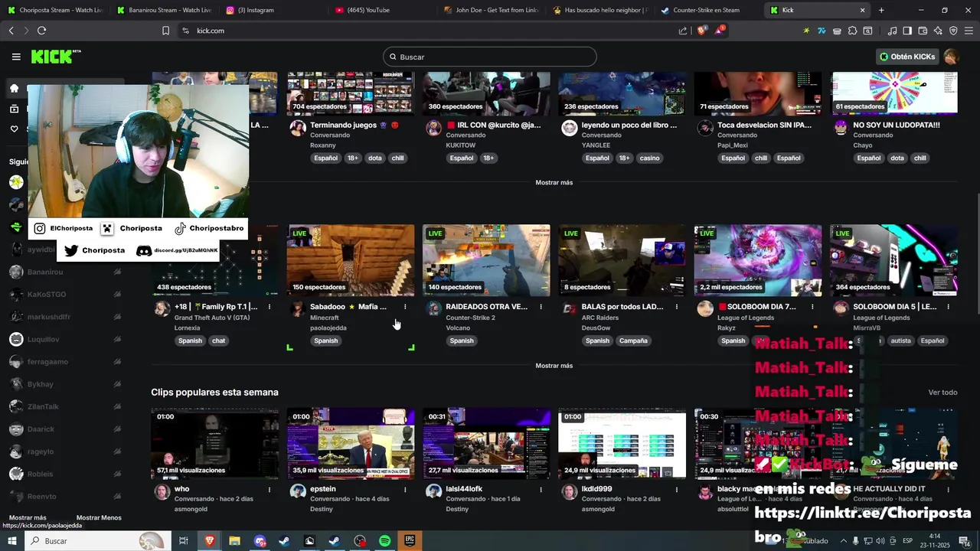Open options menu for 'lalsl44lofk' clip
The width and height of the screenshot is (980, 551).
tap(541, 489)
